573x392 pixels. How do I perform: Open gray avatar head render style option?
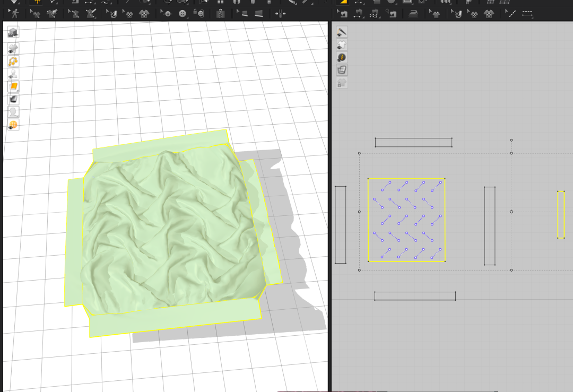[x=13, y=112]
